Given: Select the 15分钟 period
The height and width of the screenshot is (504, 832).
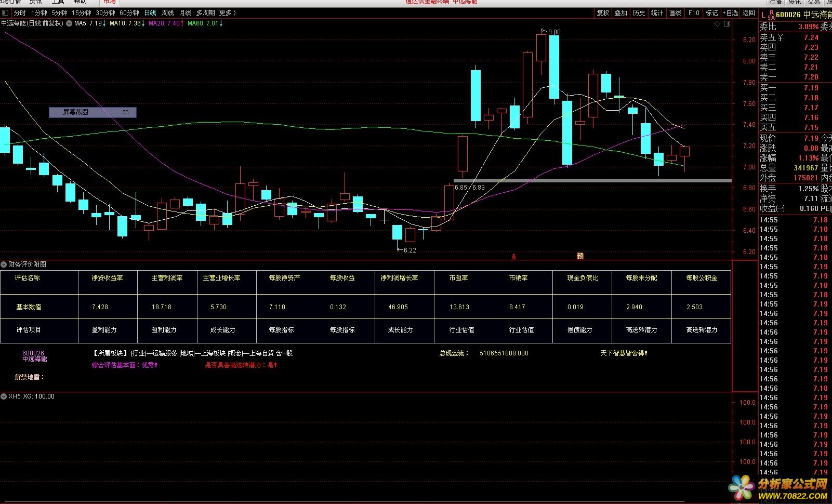Looking at the screenshot, I should pyautogui.click(x=82, y=13).
